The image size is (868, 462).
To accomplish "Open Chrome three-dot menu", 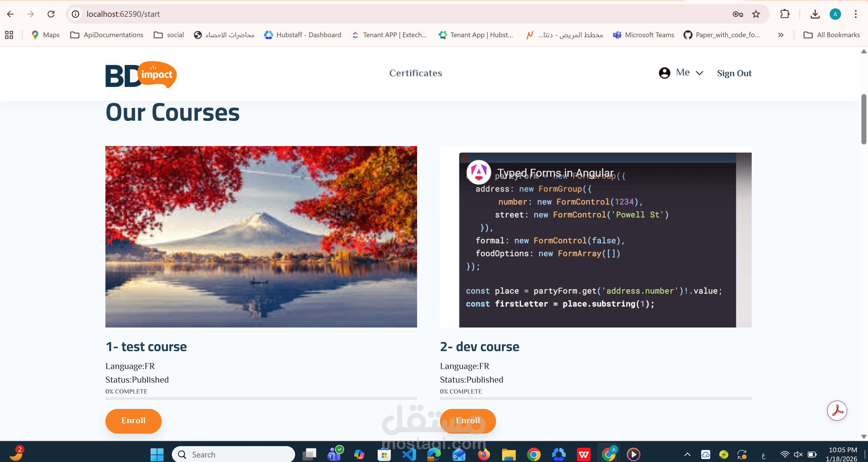I will pos(855,14).
